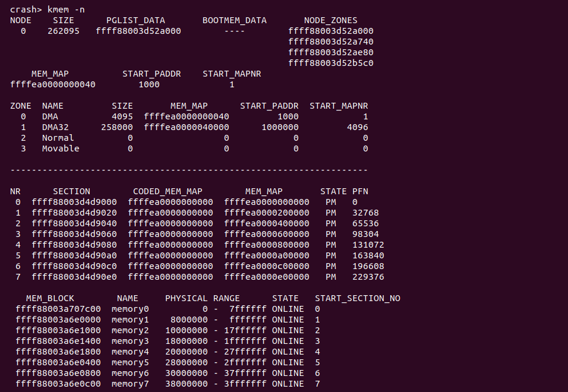Select MEM_BLOCK address ffff88003a6e1400
Screen dimensions: 568x392
point(58,341)
